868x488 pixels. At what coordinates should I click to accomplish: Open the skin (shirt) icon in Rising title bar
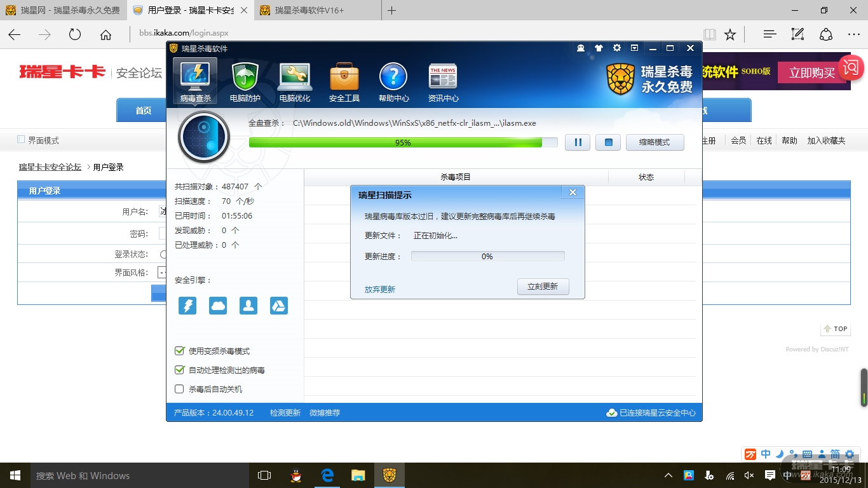coord(599,48)
